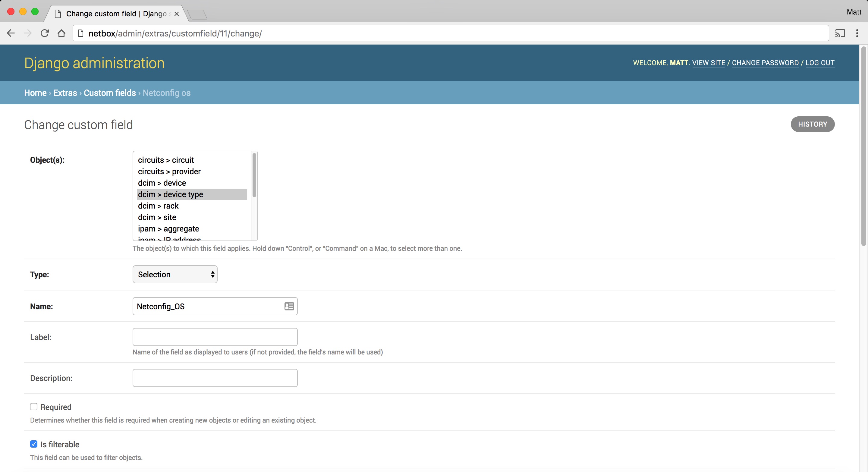Click the Netconfig os breadcrumb text

166,93
